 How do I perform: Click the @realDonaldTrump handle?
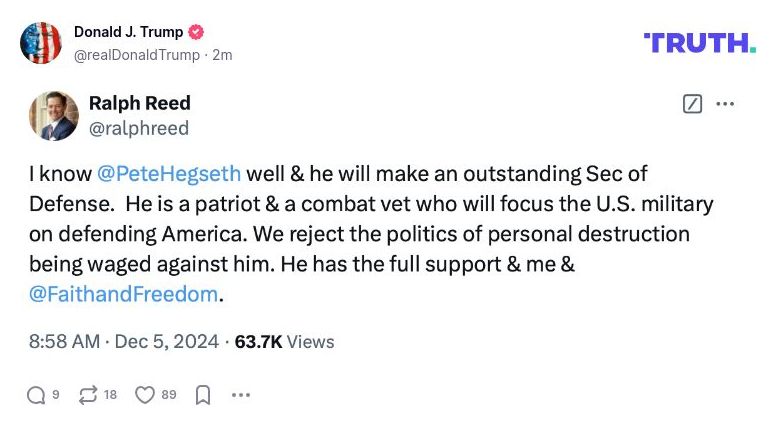point(137,55)
